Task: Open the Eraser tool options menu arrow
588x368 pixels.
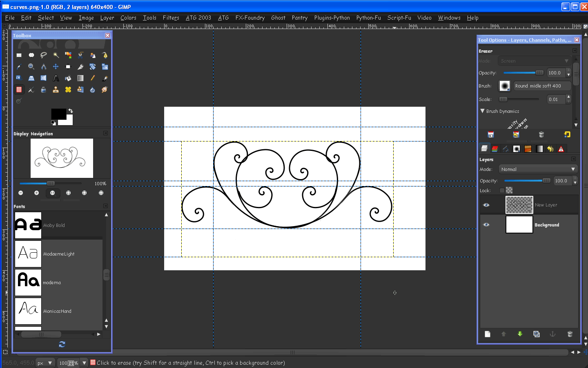Action: (x=575, y=50)
